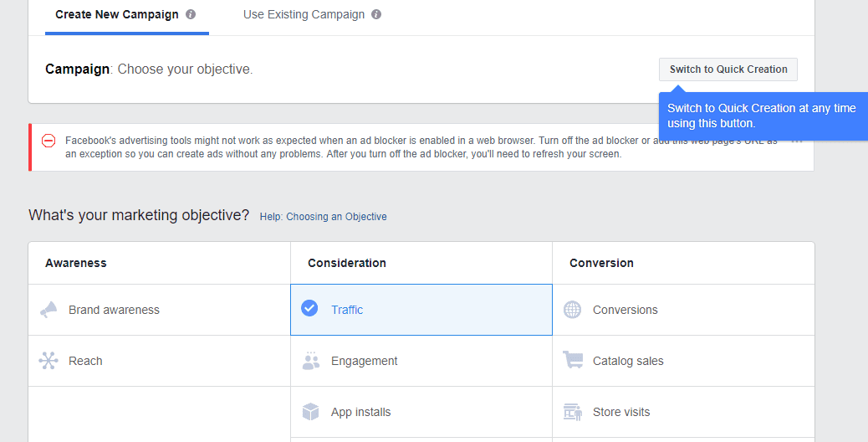Choose the Engagement objective
Image resolution: width=868 pixels, height=442 pixels.
[421, 361]
